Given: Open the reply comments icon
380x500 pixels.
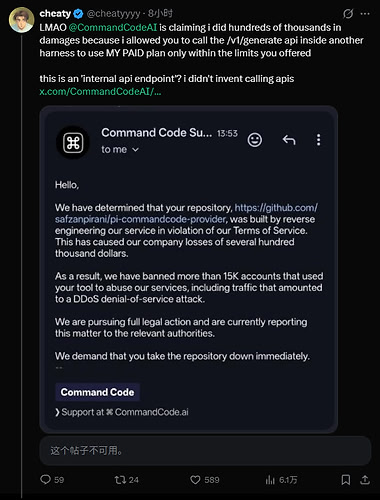Looking at the screenshot, I should pos(45,479).
